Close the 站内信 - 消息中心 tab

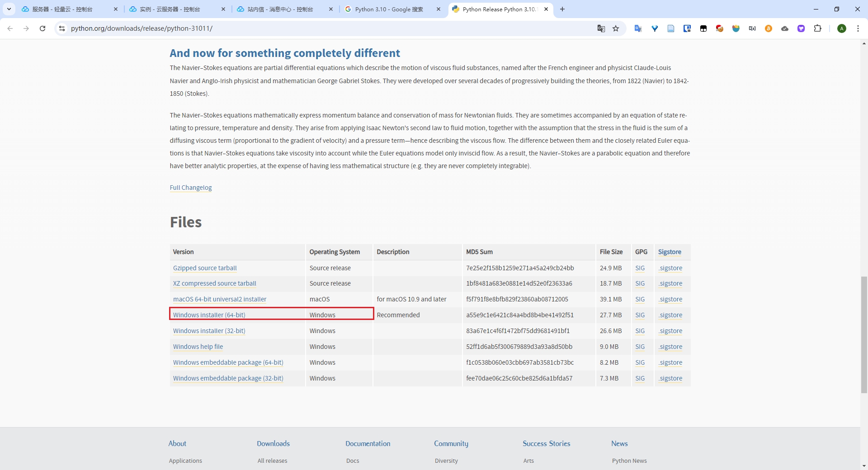coord(331,9)
